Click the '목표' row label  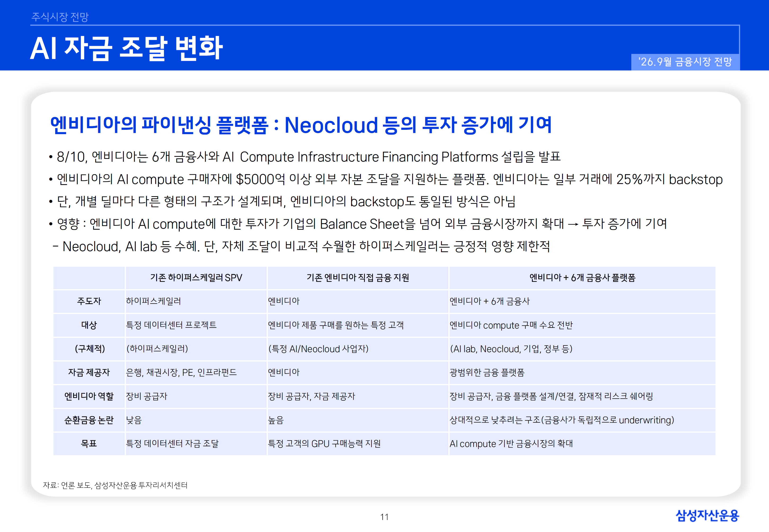coord(89,444)
